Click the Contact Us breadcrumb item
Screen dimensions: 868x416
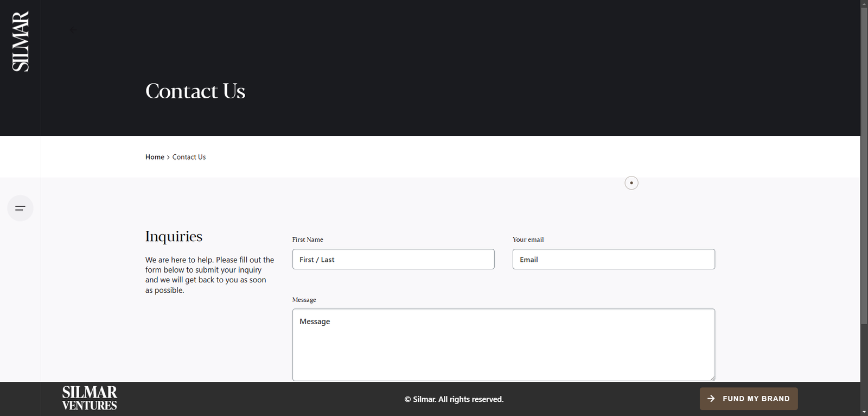tap(189, 157)
